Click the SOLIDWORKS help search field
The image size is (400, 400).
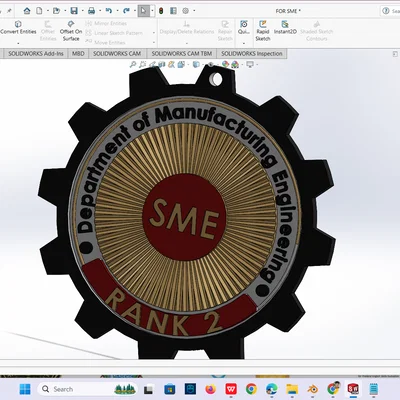391,11
